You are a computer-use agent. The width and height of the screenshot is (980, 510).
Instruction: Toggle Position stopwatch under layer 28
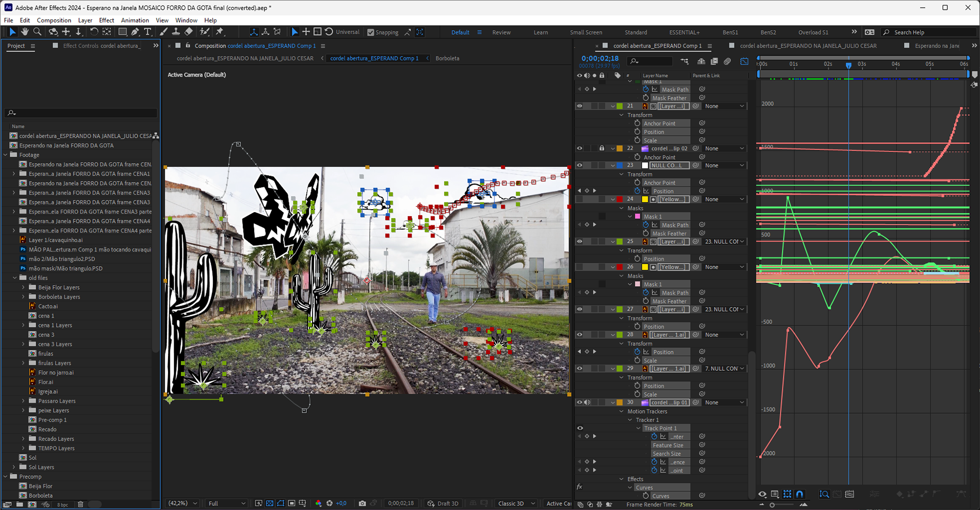(638, 352)
